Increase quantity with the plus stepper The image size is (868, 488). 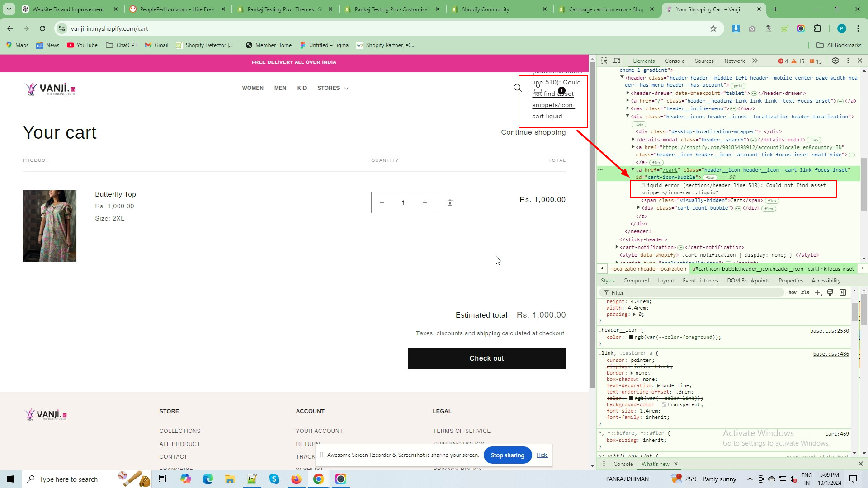point(425,203)
